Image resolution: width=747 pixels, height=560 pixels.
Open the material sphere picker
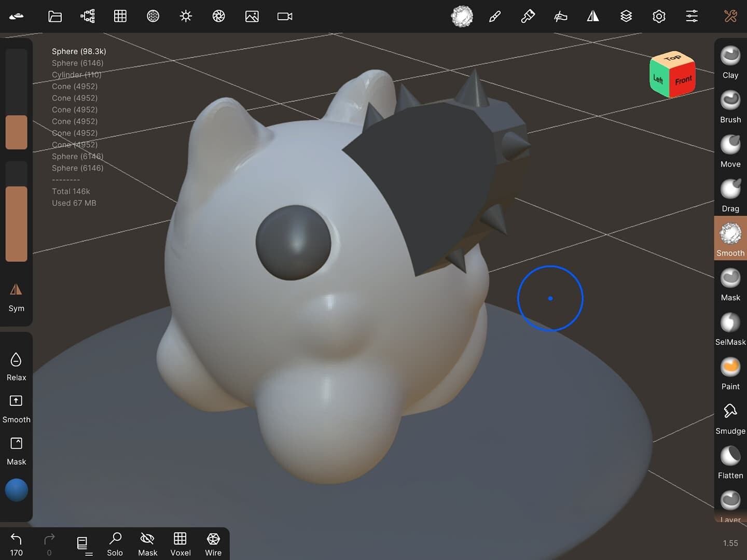point(461,16)
